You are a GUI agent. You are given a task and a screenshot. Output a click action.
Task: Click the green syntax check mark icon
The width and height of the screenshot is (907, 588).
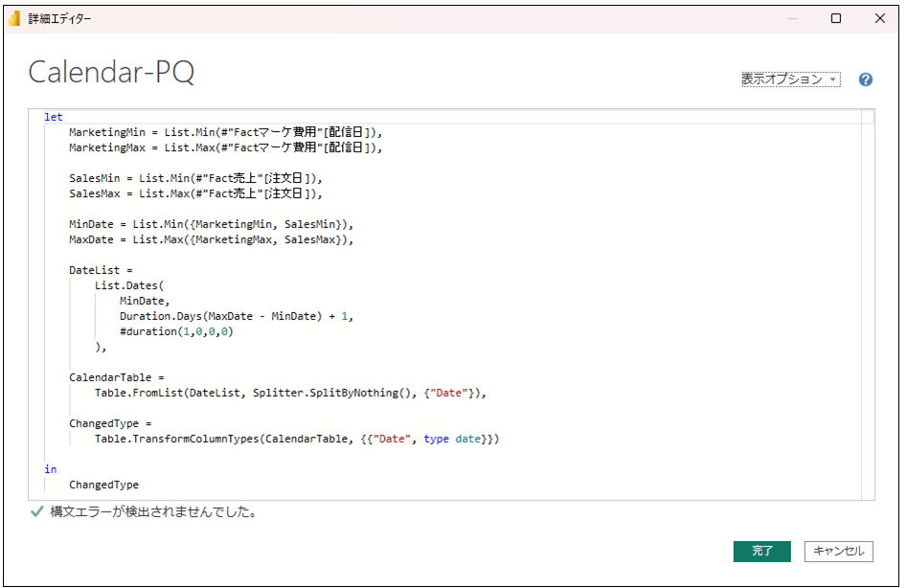click(37, 512)
